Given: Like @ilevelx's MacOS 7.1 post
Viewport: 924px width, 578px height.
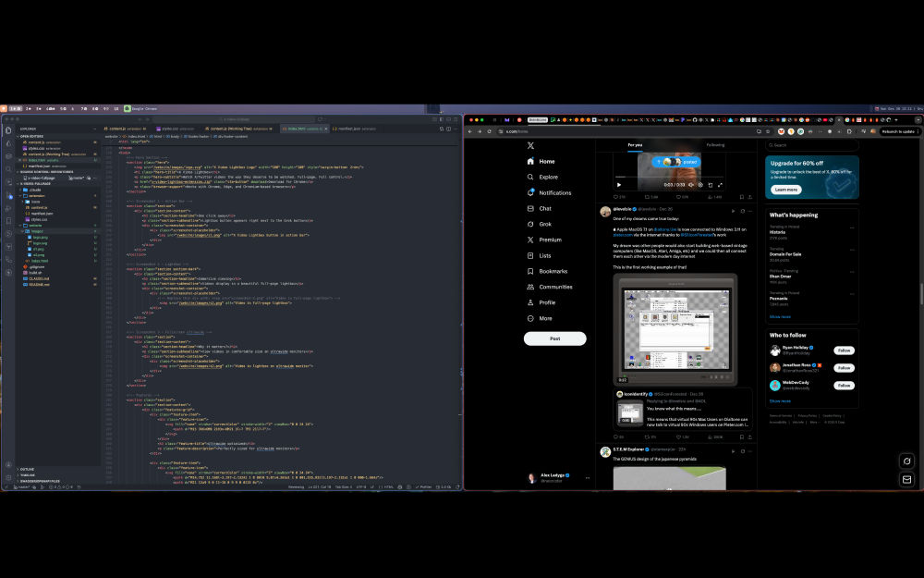Looking at the screenshot, I should coord(678,437).
